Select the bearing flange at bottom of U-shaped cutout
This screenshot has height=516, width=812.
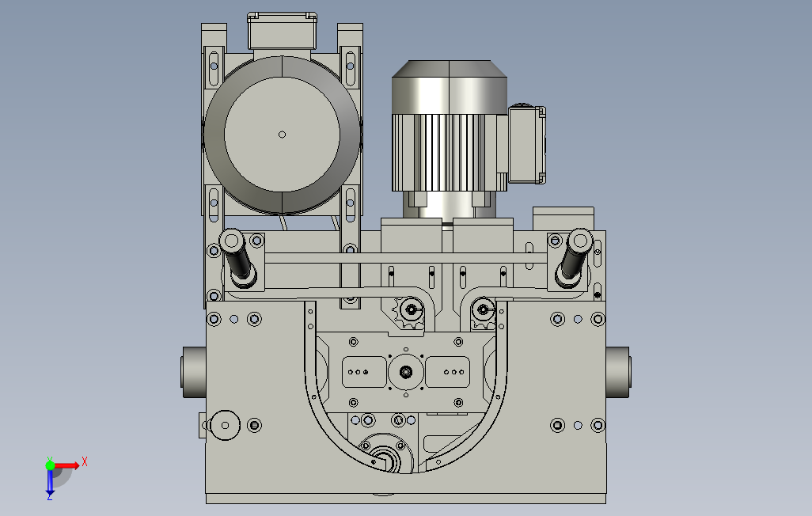(x=385, y=454)
